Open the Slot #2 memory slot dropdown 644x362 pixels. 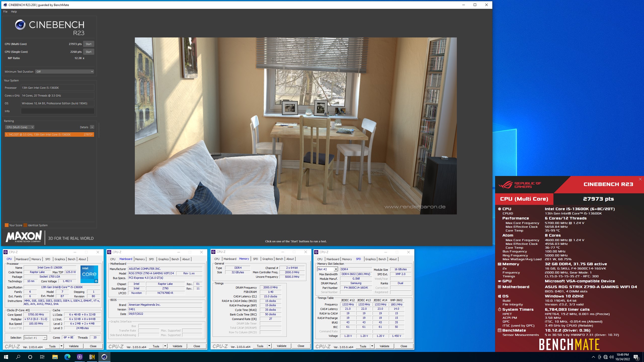[328, 269]
